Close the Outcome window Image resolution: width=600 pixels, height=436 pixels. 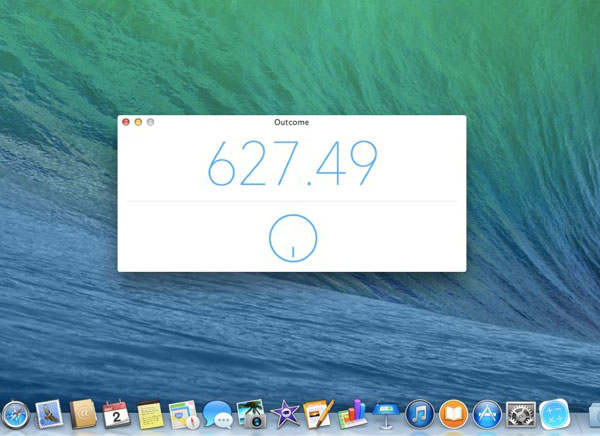tap(126, 122)
